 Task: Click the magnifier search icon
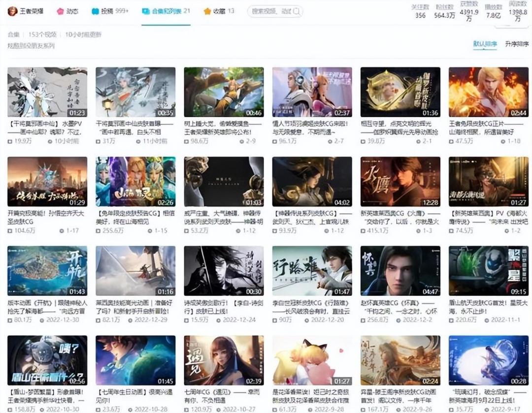(297, 11)
